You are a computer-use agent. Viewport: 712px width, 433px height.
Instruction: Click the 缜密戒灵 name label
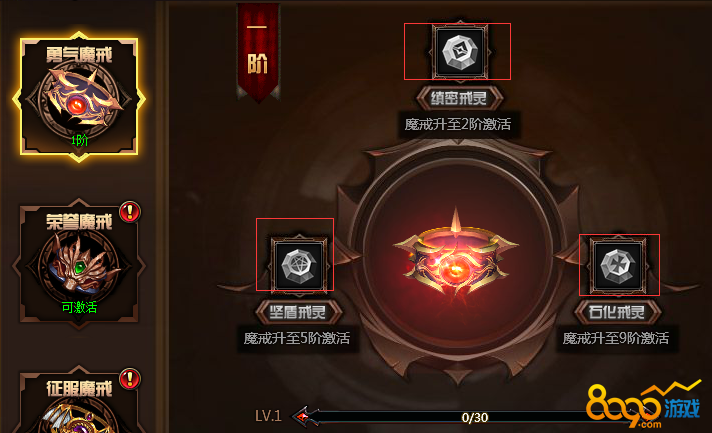click(459, 98)
